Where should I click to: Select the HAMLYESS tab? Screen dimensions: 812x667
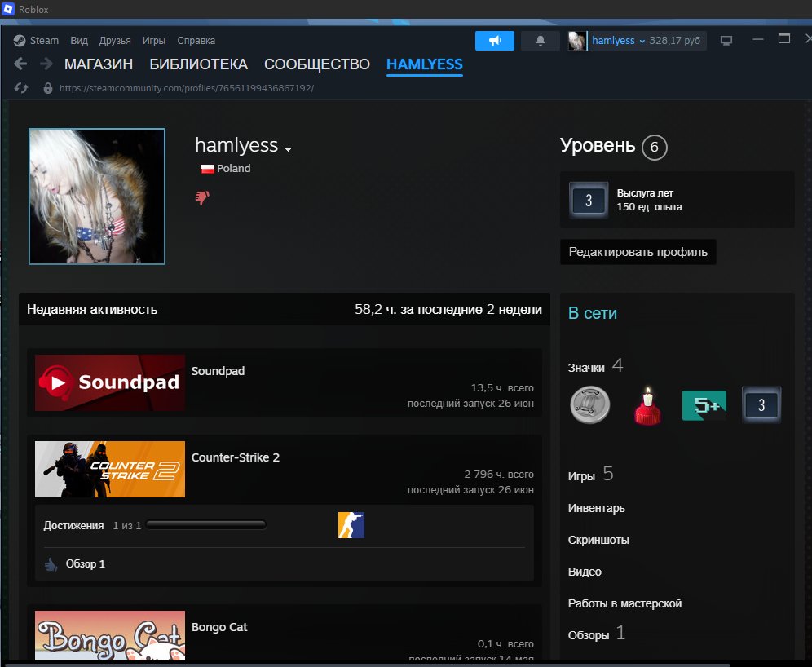pos(425,64)
